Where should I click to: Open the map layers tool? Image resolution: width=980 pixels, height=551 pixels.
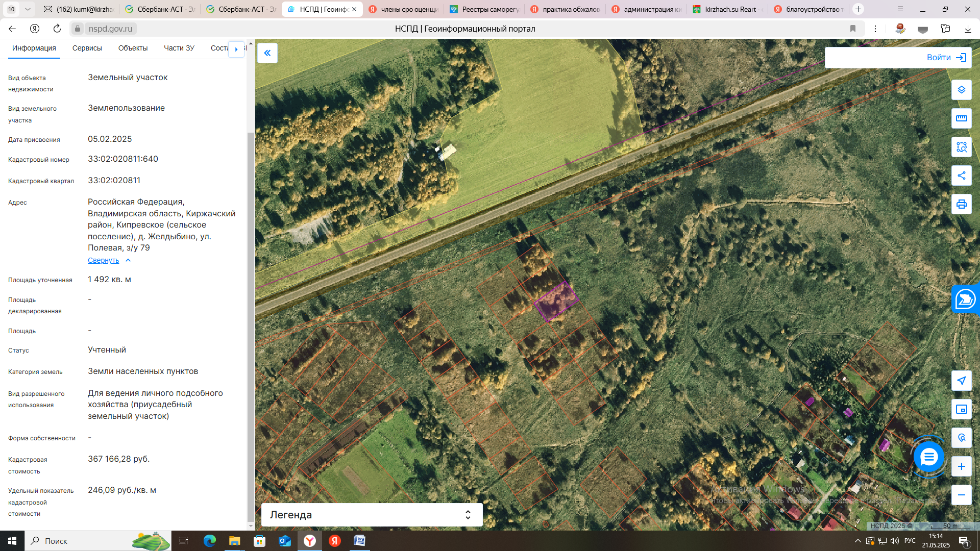coord(961,90)
